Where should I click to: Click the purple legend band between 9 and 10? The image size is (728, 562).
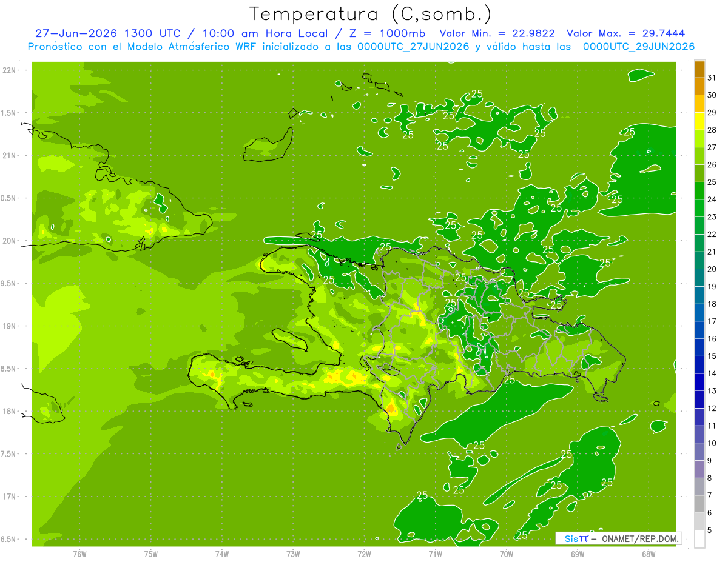point(699,452)
